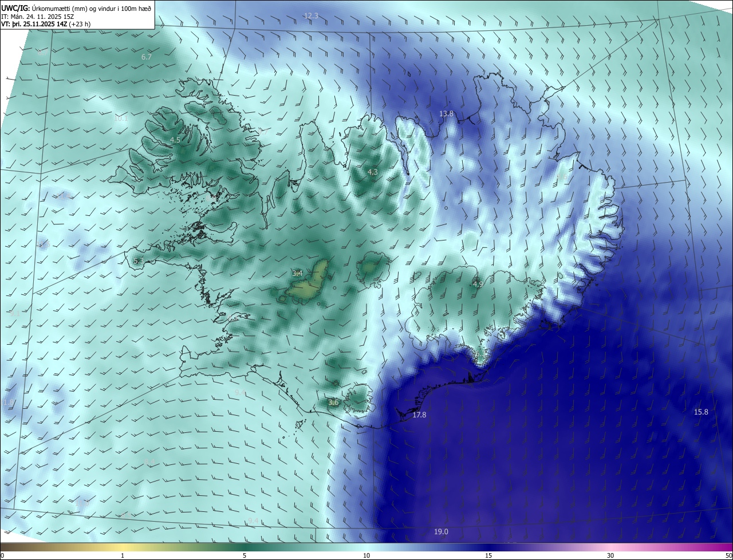
Task: Click the colorbar label 30
Action: 610,555
